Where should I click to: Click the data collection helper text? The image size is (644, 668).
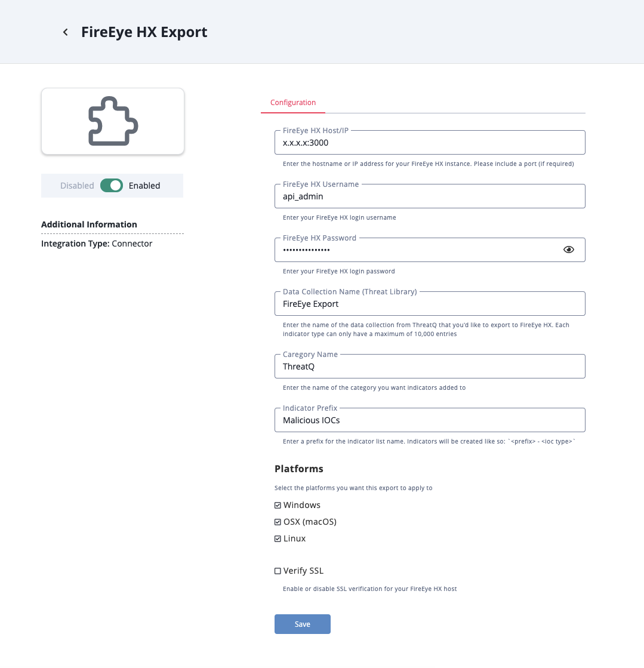(x=426, y=330)
